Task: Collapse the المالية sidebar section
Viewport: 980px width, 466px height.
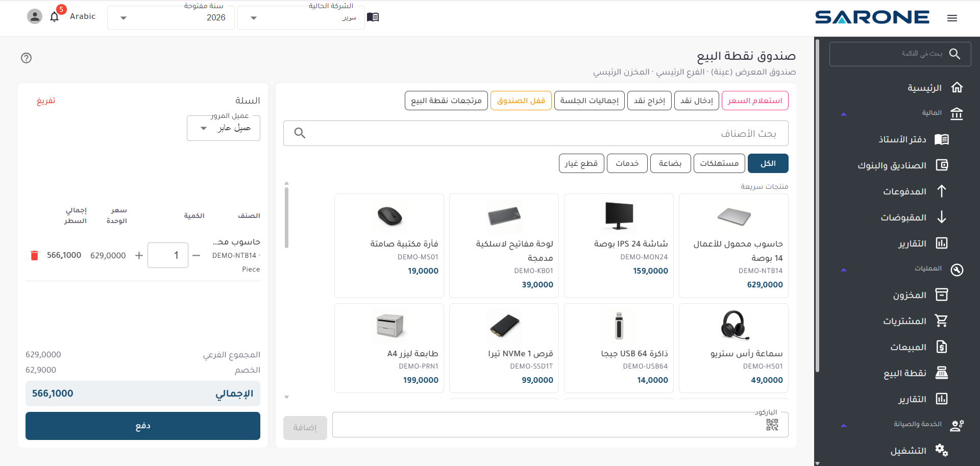Action: [844, 114]
